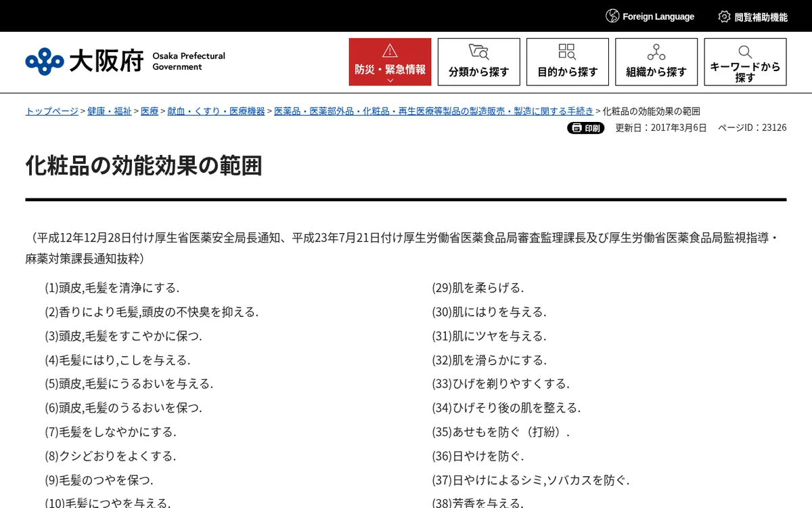Click item (7)毛髪をしなやかにする.
Screen dimensions: 812x508
tap(110, 432)
